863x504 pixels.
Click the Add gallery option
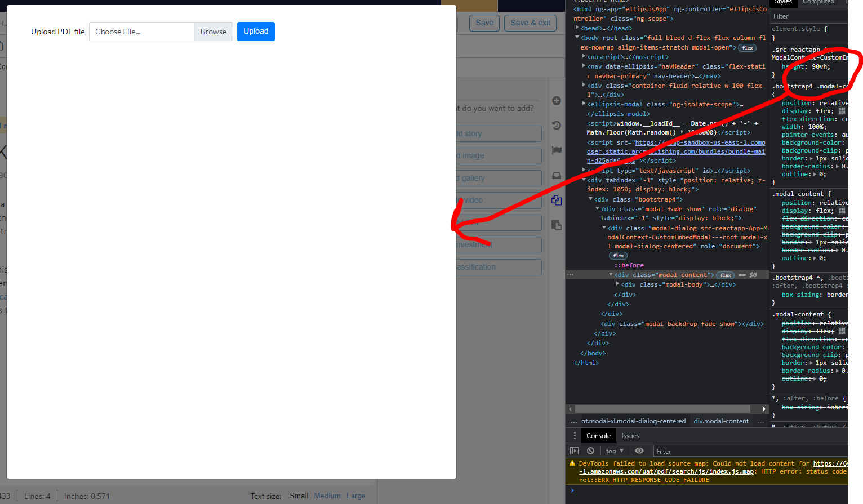pos(499,178)
